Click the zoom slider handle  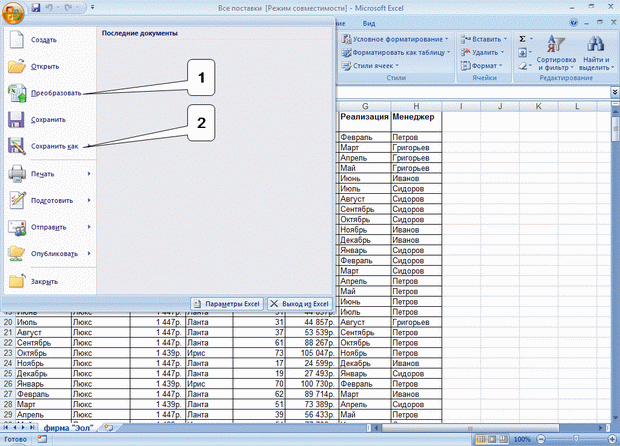pos(576,439)
